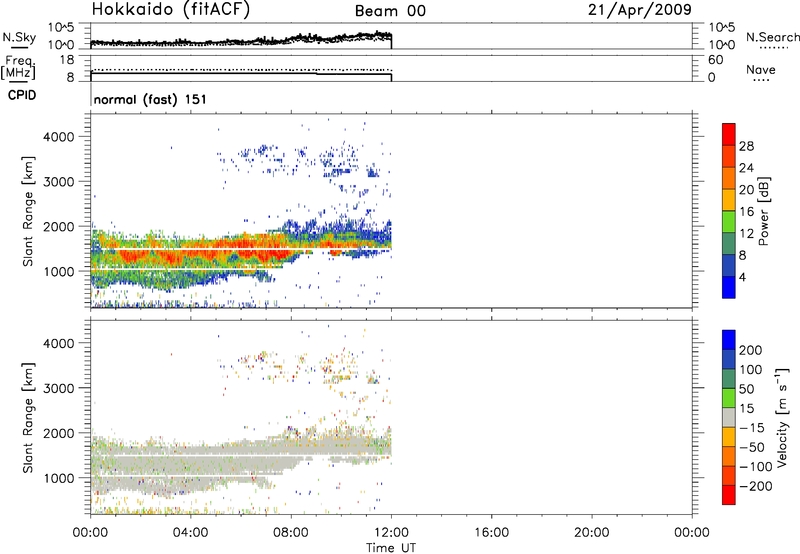Click the '08:00' time tick label
This screenshot has width=800, height=554.
[x=291, y=533]
